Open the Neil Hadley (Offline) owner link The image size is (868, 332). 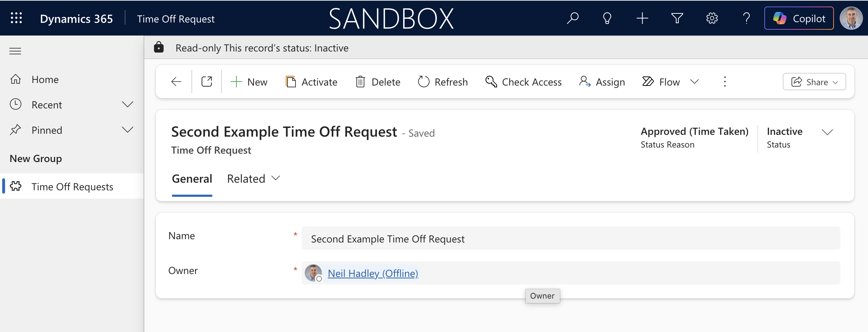tap(373, 273)
